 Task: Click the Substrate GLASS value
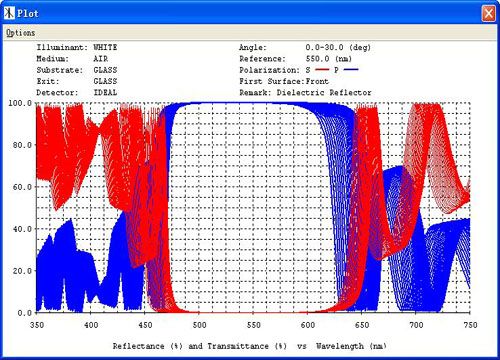point(105,70)
